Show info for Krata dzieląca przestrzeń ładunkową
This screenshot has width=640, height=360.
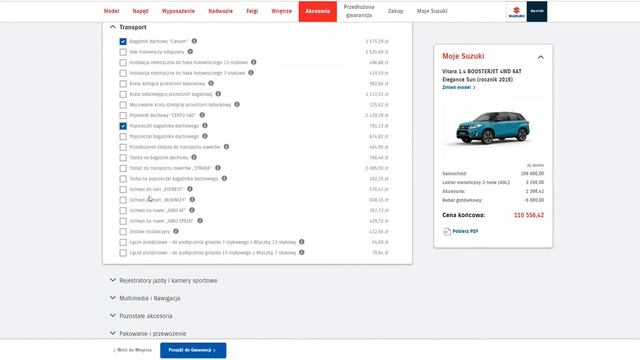(x=211, y=83)
